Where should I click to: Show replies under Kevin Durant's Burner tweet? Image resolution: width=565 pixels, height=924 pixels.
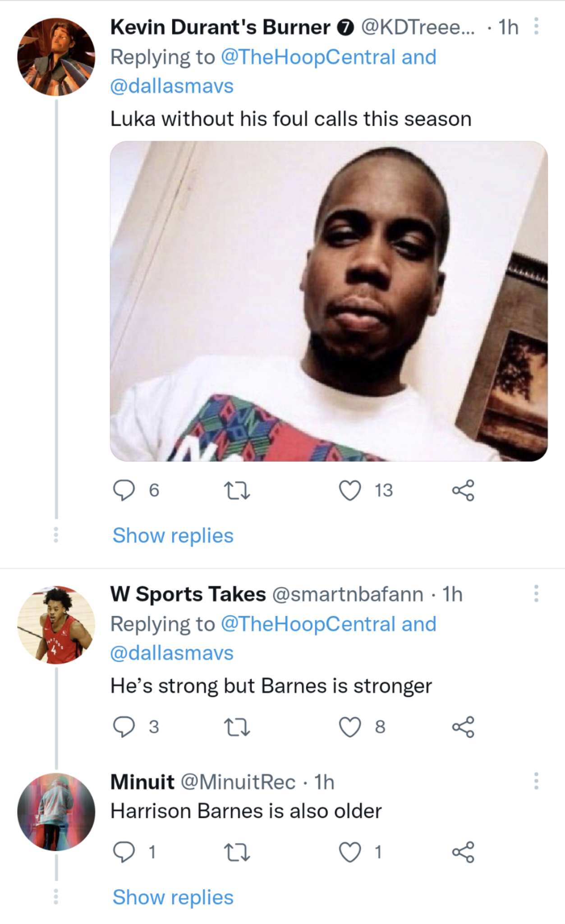click(173, 536)
